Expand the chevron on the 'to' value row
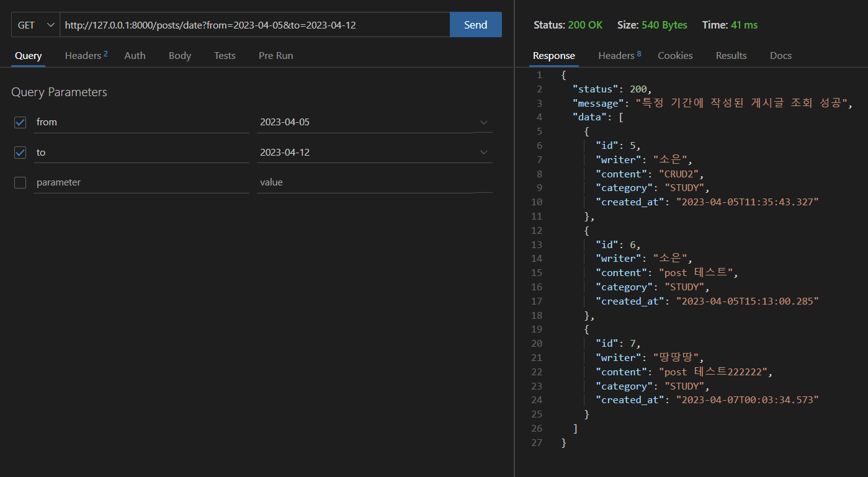Image resolution: width=868 pixels, height=477 pixels. coord(484,153)
